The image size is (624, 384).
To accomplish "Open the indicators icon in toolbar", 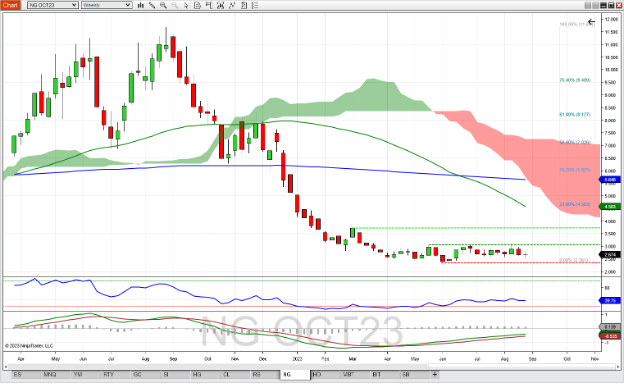I will (x=220, y=5).
